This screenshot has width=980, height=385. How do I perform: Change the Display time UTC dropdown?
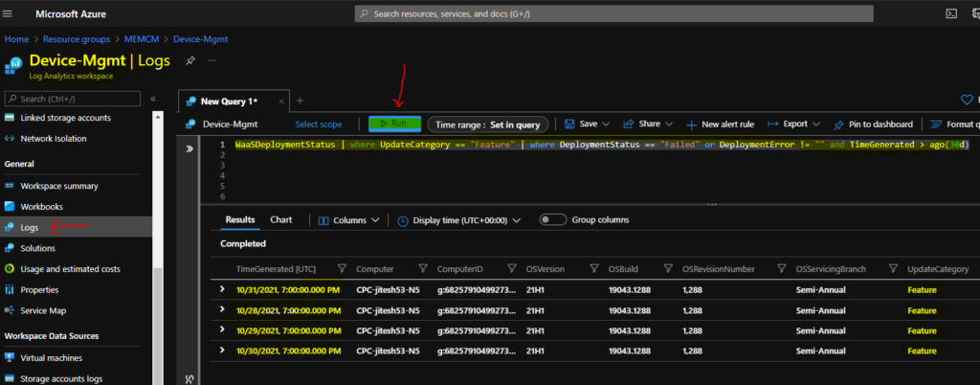point(459,220)
